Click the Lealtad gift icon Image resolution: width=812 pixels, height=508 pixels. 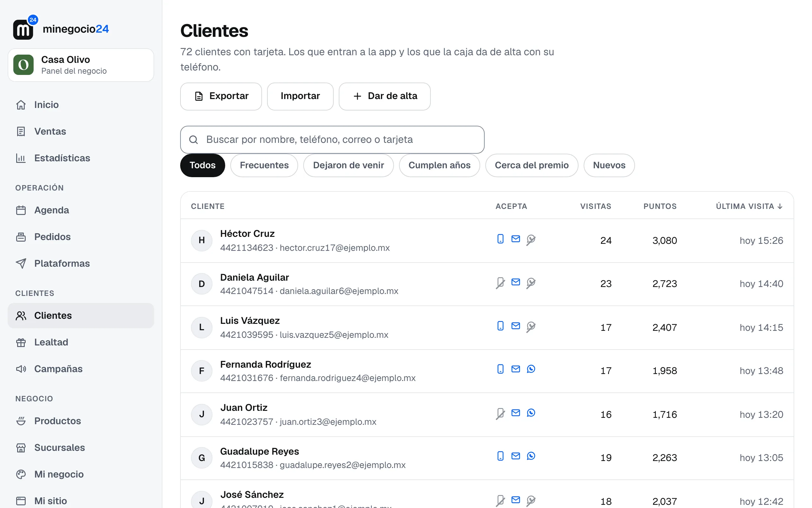[21, 342]
